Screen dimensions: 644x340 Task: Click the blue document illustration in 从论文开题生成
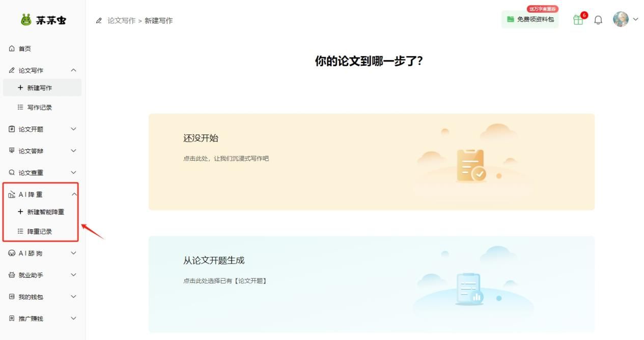coord(469,289)
